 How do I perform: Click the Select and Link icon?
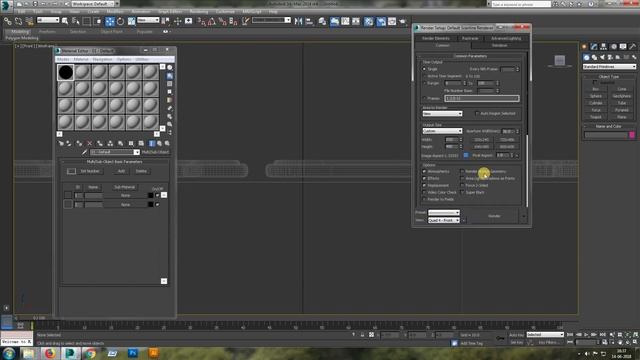click(8, 21)
